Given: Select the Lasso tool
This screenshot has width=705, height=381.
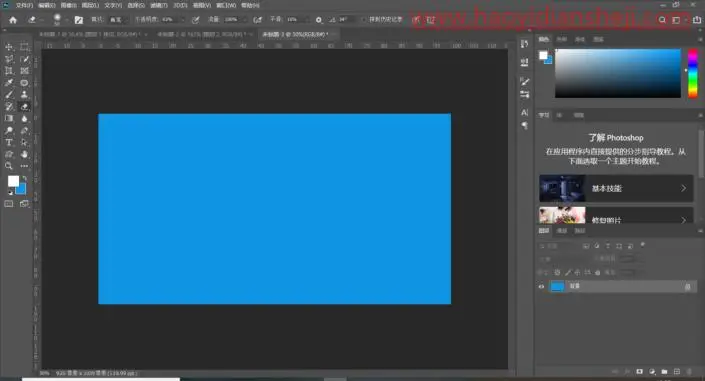Looking at the screenshot, I should coord(9,59).
